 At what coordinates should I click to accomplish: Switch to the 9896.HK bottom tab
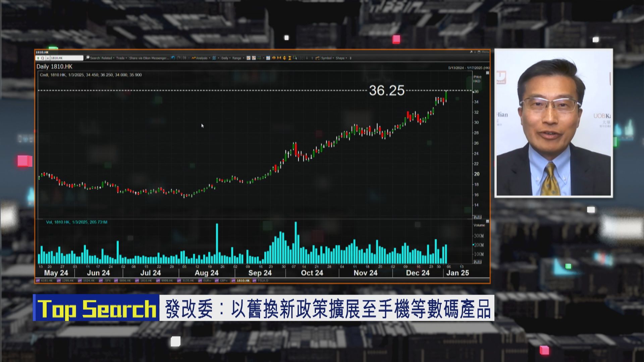click(x=123, y=281)
